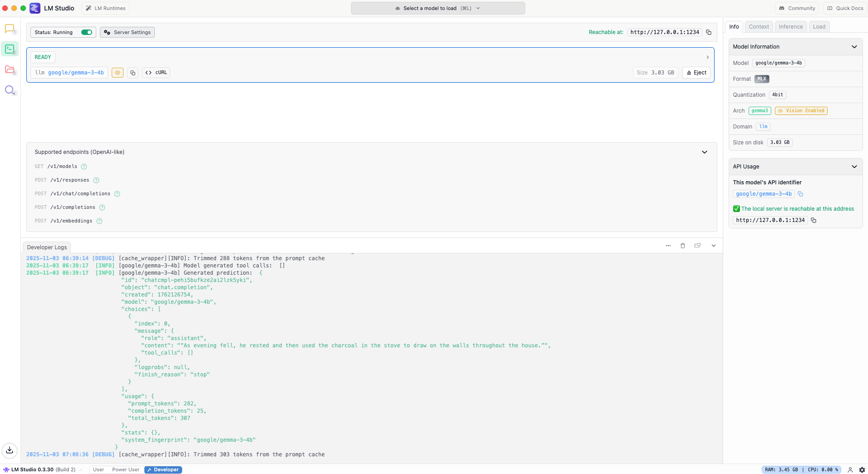Switch to the Inference tab
Screen dimensions: 868x474
[791, 27]
